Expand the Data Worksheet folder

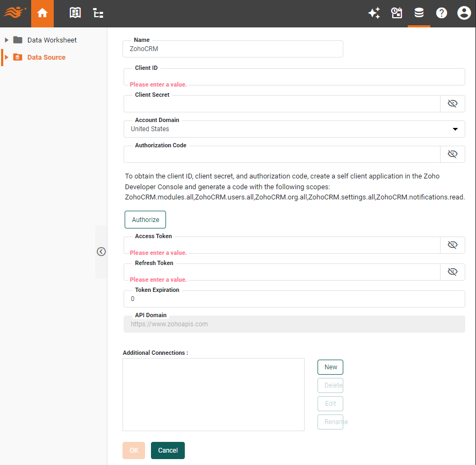click(6, 40)
